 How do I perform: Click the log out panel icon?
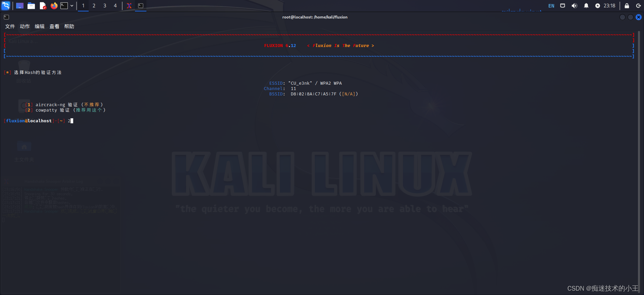tap(638, 6)
